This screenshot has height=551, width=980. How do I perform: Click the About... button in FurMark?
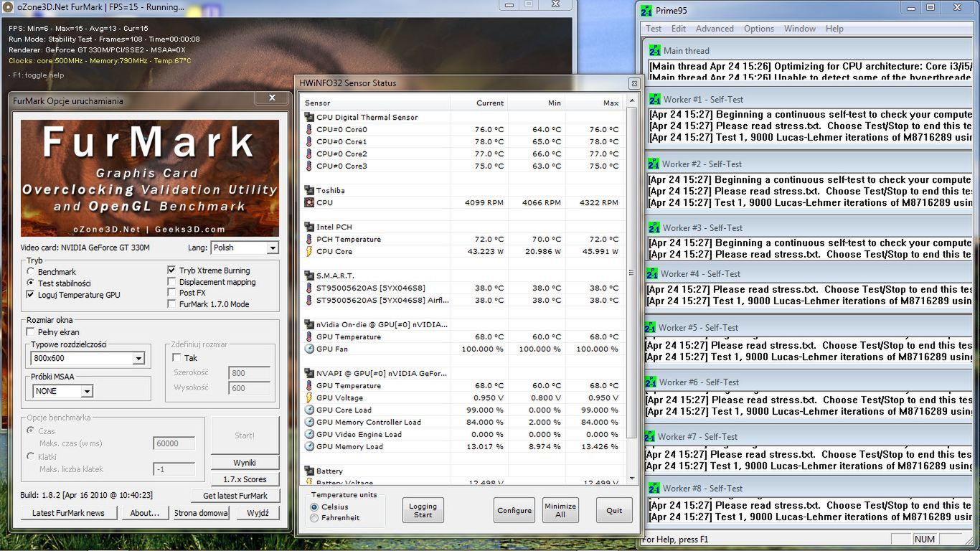tap(145, 513)
